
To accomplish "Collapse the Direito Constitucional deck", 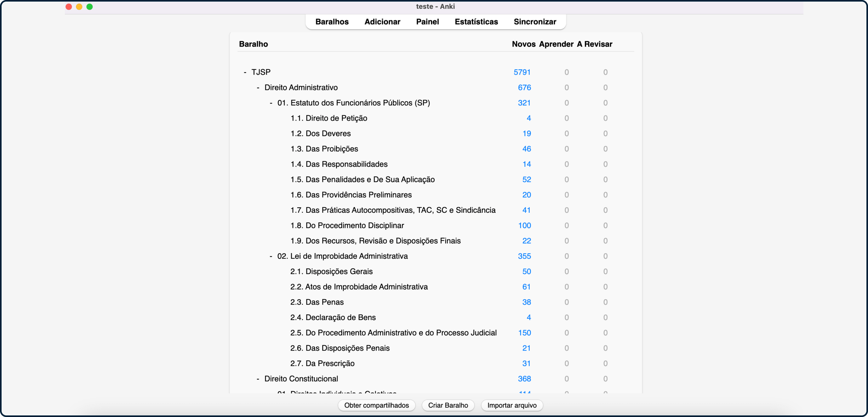I will 258,379.
